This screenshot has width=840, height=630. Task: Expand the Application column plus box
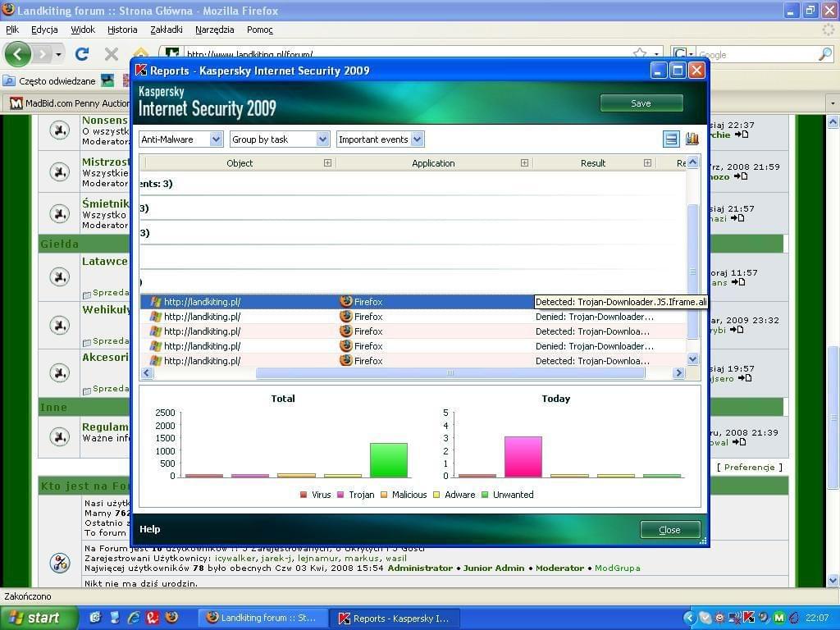click(524, 163)
